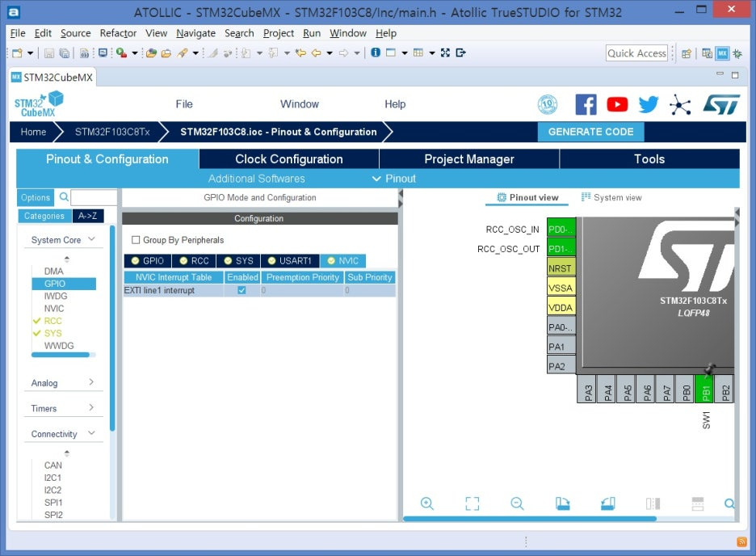Click the 10-year anniversary badge icon
The image size is (756, 556).
(x=548, y=104)
